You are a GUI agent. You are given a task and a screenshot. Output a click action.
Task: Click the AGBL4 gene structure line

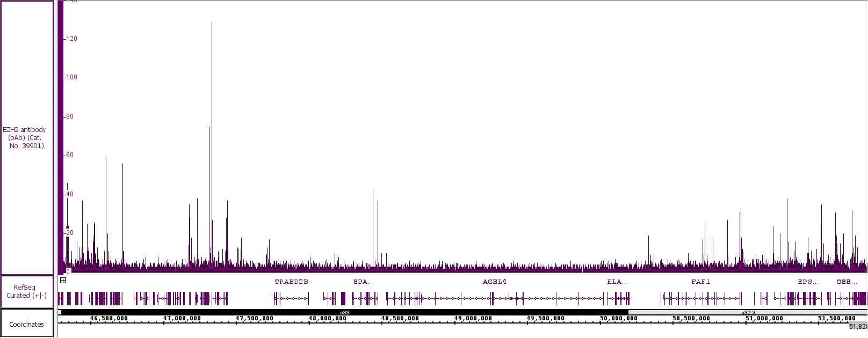494,298
